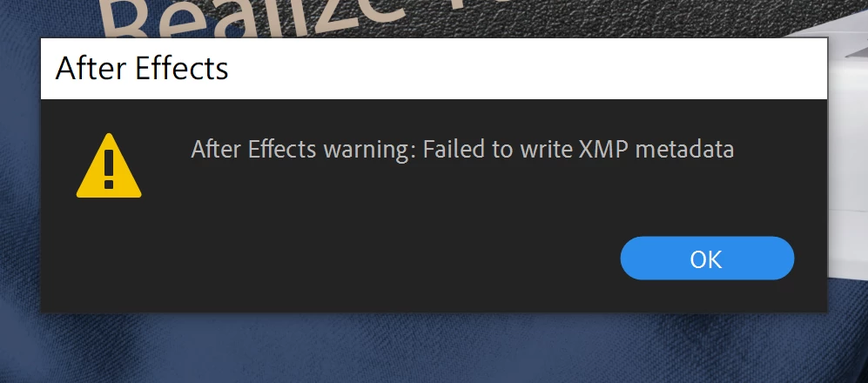Click blue fabric background below the dialog
Image resolution: width=868 pixels, height=383 pixels.
[x=432, y=349]
